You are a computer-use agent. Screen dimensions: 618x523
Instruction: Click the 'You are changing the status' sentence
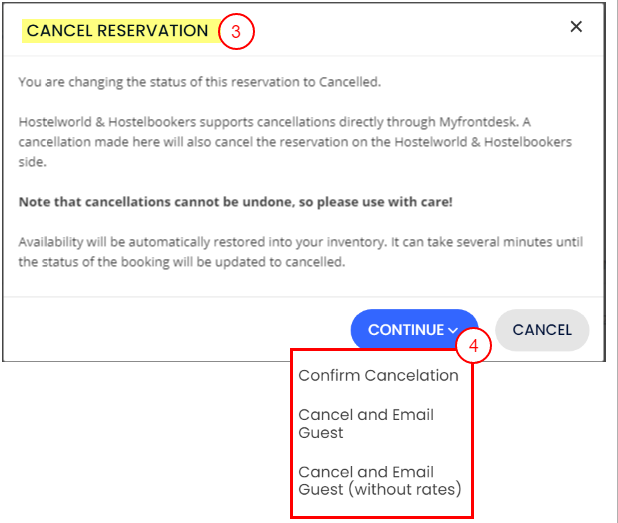(x=199, y=82)
